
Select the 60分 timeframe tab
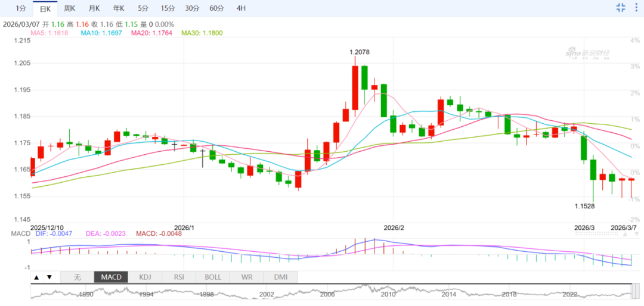pos(216,8)
